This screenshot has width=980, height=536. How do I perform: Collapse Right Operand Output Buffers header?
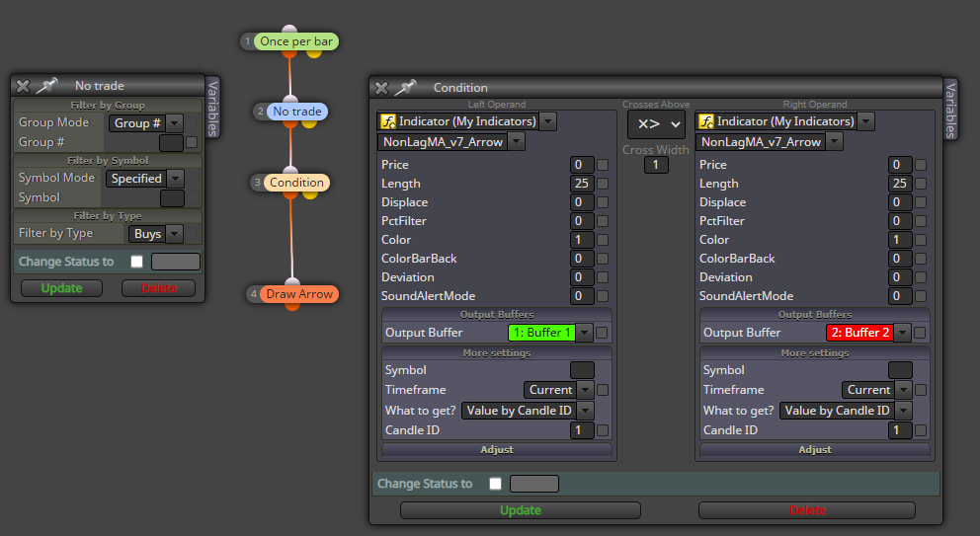(x=815, y=315)
